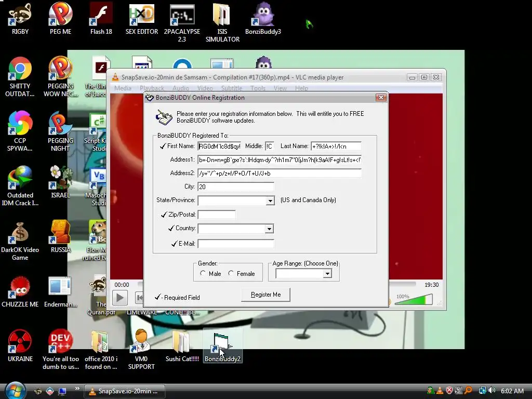Click the Register Me button
The height and width of the screenshot is (399, 532).
click(265, 295)
